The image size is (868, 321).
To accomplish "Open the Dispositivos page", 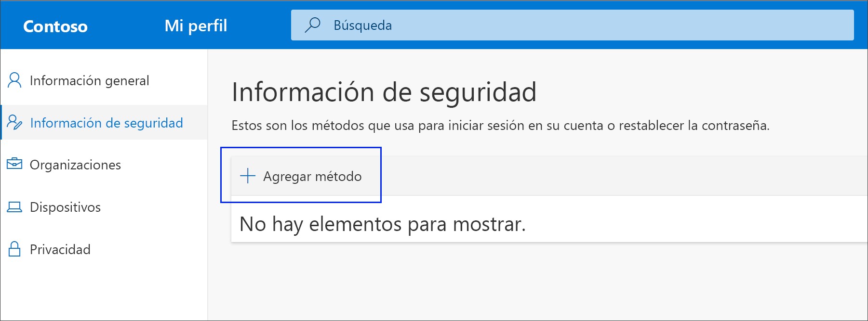I will (65, 207).
